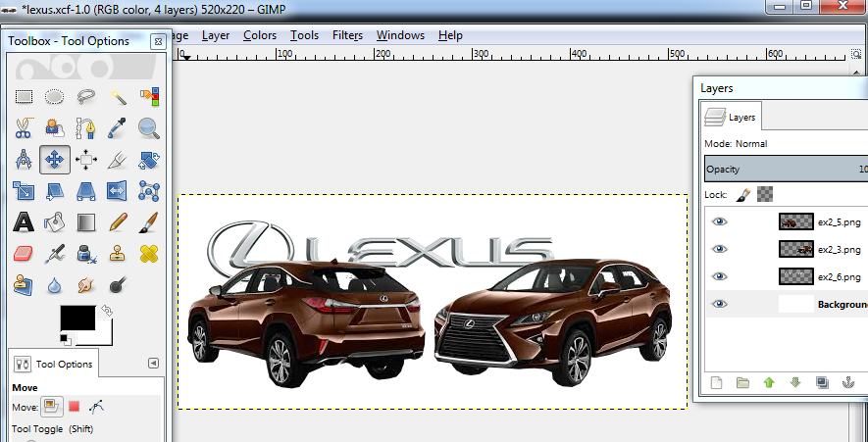Activate the Eraser tool
The width and height of the screenshot is (868, 442).
(x=23, y=254)
